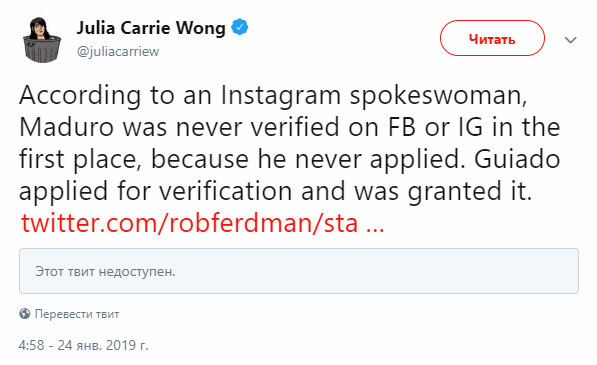Follow the account with the Читать button

click(x=492, y=38)
